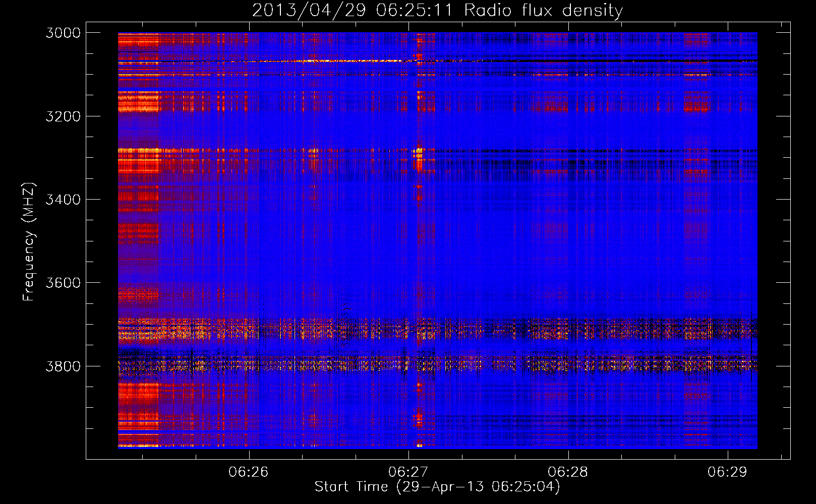Click the 3000 frequency tick label

click(x=63, y=33)
